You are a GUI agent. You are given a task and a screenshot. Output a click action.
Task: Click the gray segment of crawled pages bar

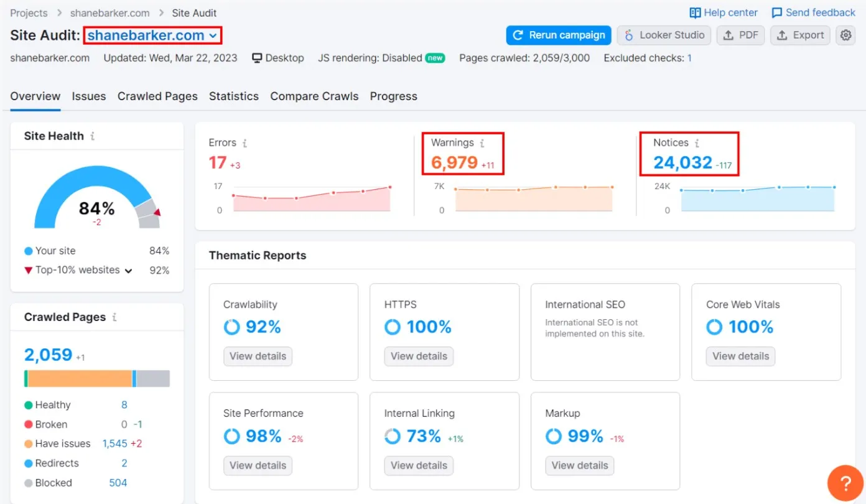(153, 378)
